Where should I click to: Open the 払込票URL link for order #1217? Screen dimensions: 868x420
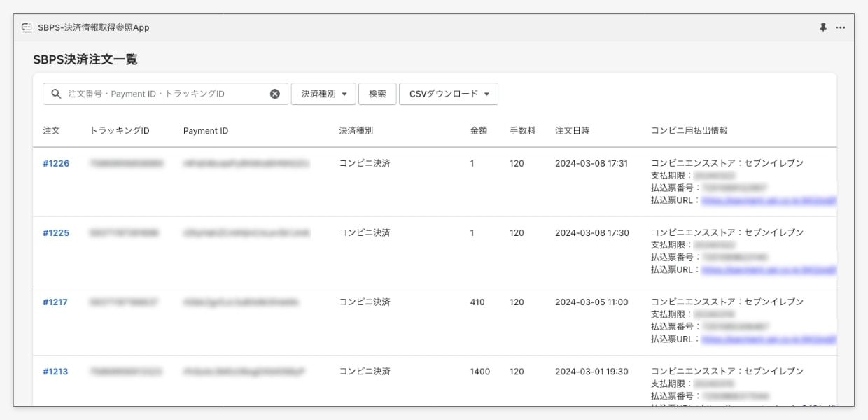point(769,339)
